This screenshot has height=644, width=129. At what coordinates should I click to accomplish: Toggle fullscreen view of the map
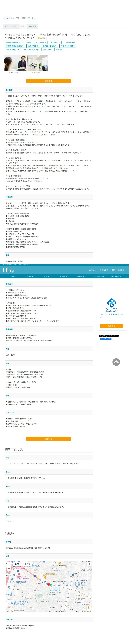coord(88,564)
